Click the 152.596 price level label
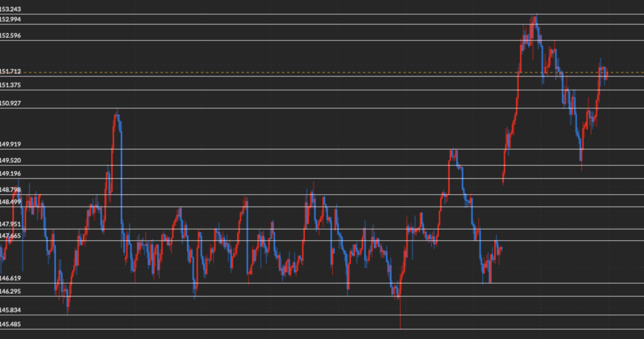644x339 pixels. point(10,36)
